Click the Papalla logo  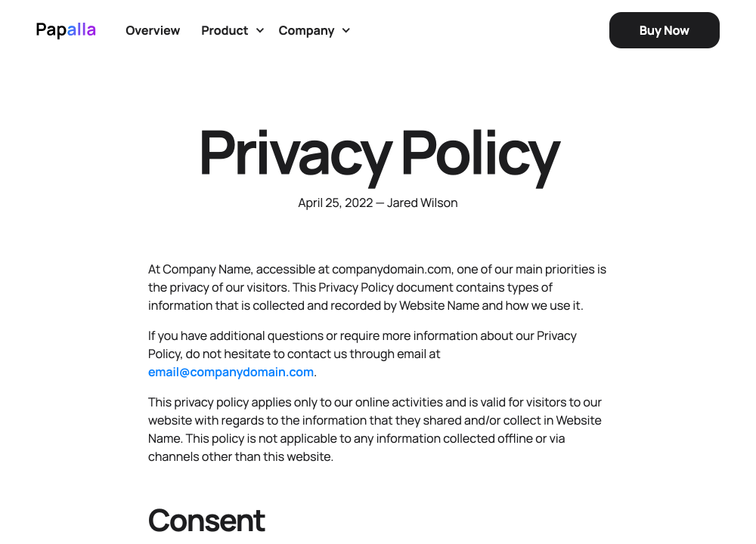click(66, 30)
